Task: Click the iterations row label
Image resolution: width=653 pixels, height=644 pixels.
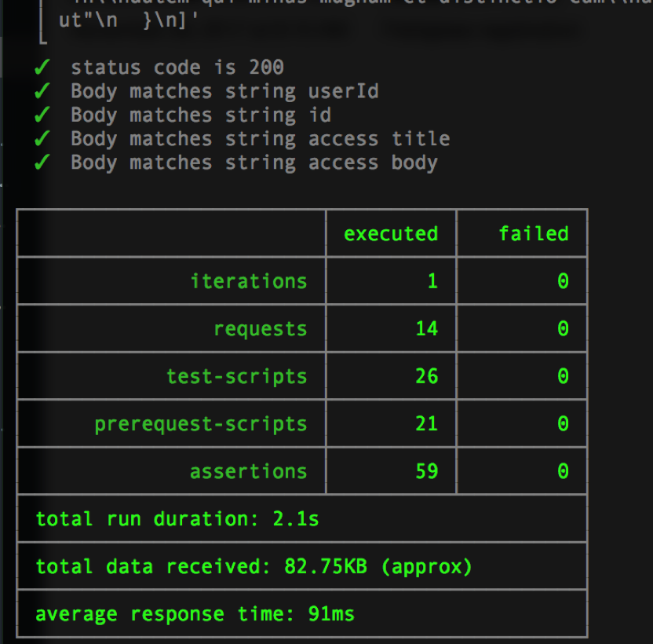Action: 248,280
